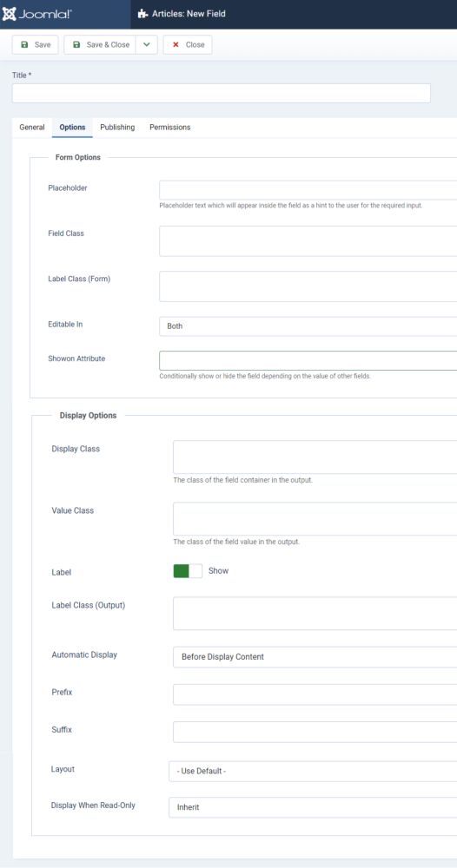Focus the Title input field
Viewport: 457px width, 868px height.
pyautogui.click(x=221, y=93)
